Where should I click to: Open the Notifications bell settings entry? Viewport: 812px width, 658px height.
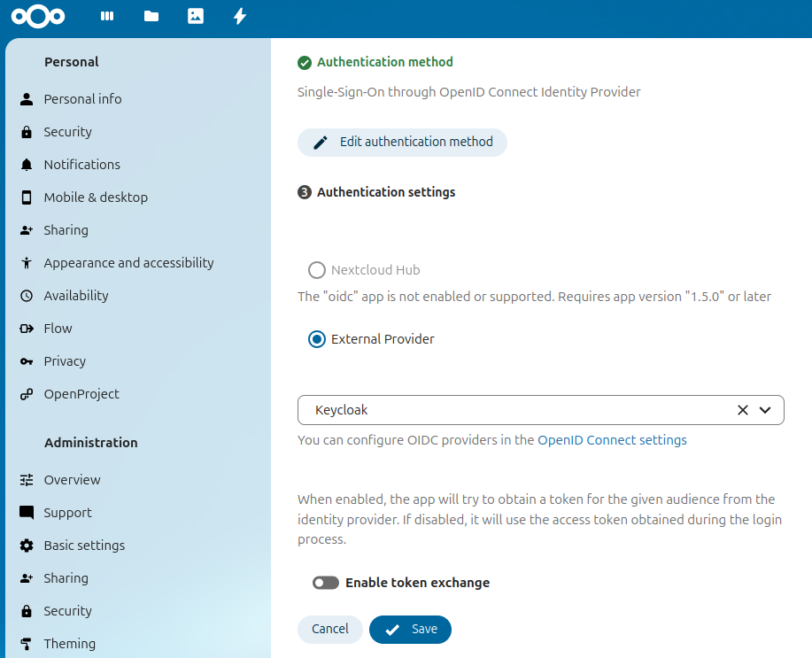tap(81, 164)
